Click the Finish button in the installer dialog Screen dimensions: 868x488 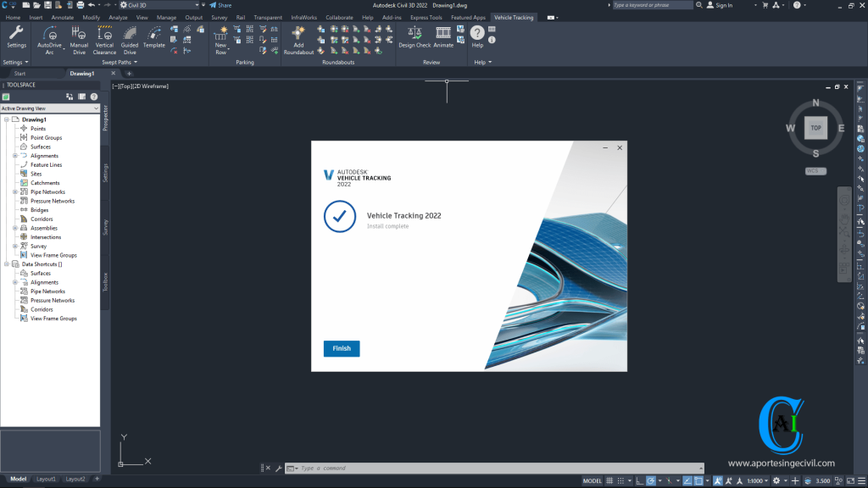coord(341,348)
